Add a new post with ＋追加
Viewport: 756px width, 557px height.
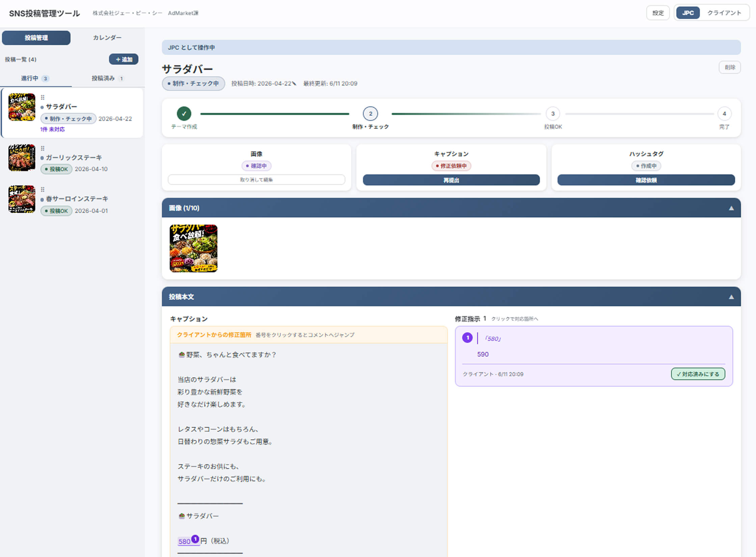coord(124,59)
